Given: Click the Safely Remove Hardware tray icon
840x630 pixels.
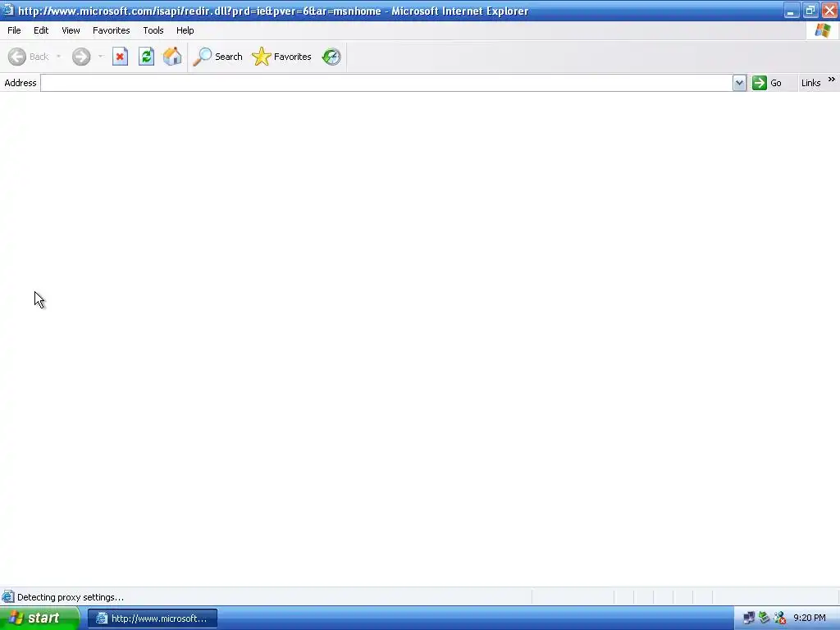Looking at the screenshot, I should click(764, 619).
